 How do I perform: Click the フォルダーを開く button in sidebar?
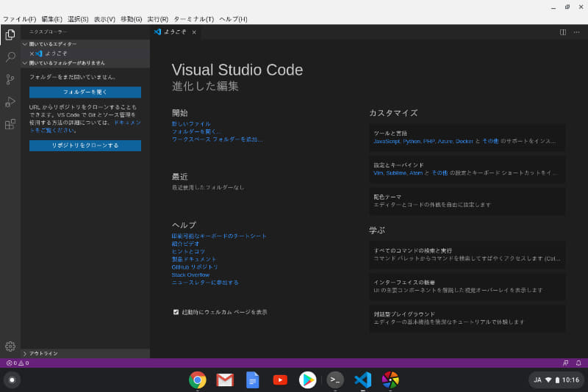[85, 92]
